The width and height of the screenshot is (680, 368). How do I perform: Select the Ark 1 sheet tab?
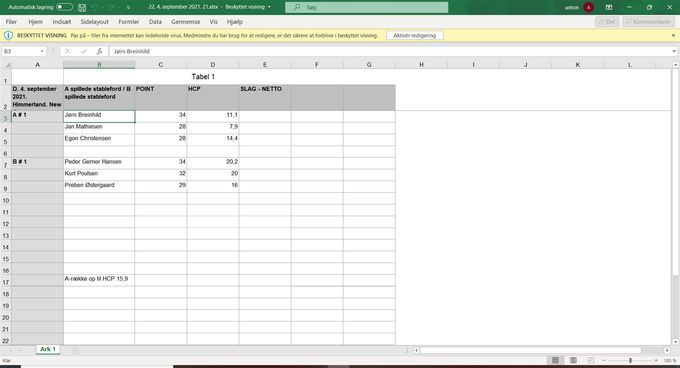tap(48, 349)
